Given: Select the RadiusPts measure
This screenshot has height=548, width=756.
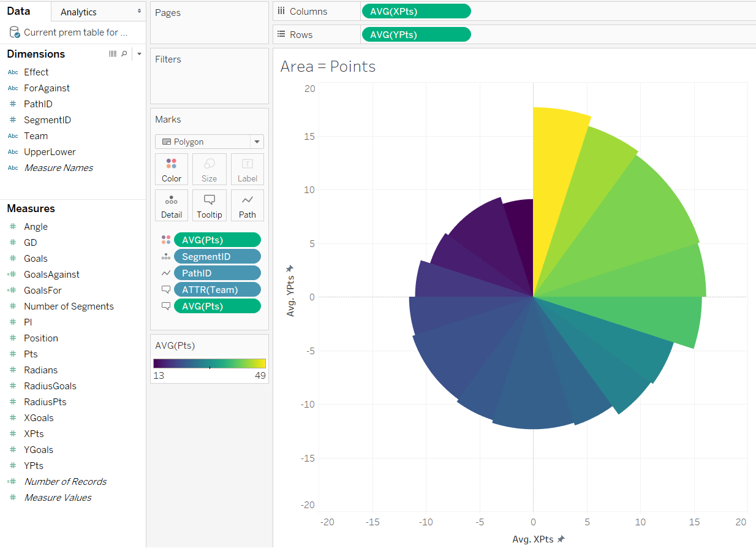Looking at the screenshot, I should (45, 401).
